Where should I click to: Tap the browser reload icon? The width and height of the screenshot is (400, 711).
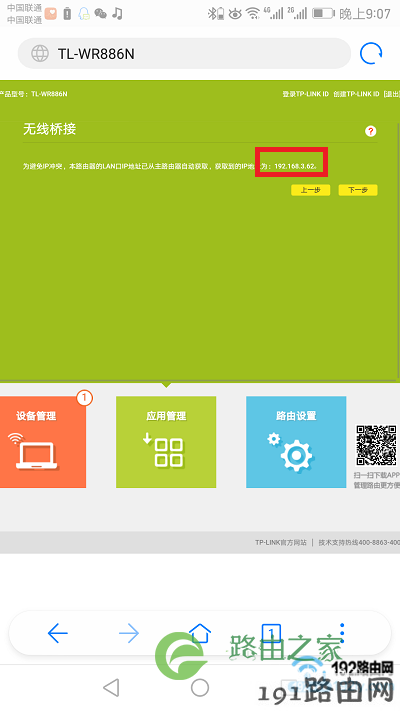point(371,54)
